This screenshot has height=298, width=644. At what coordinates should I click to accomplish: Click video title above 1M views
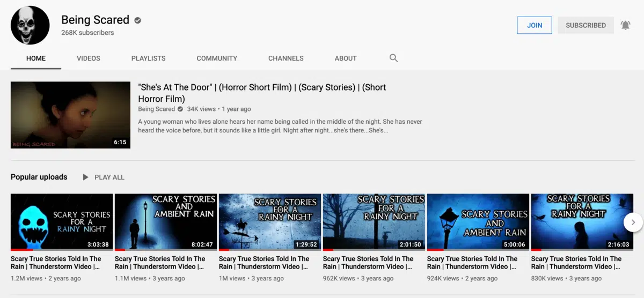click(x=264, y=263)
